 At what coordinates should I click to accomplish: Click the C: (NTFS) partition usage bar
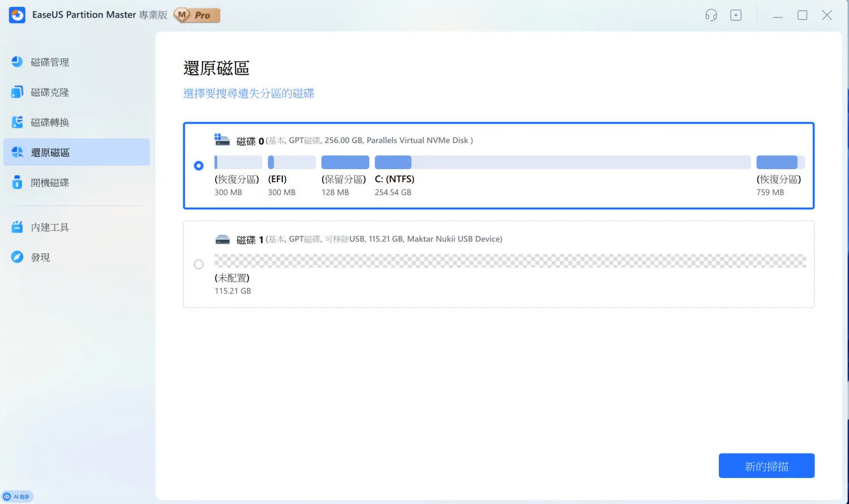click(563, 162)
